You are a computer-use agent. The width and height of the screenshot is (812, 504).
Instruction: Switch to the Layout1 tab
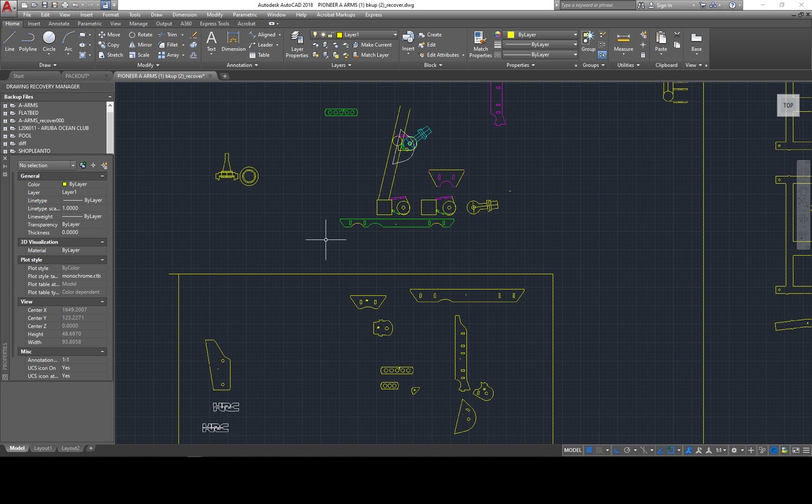42,448
